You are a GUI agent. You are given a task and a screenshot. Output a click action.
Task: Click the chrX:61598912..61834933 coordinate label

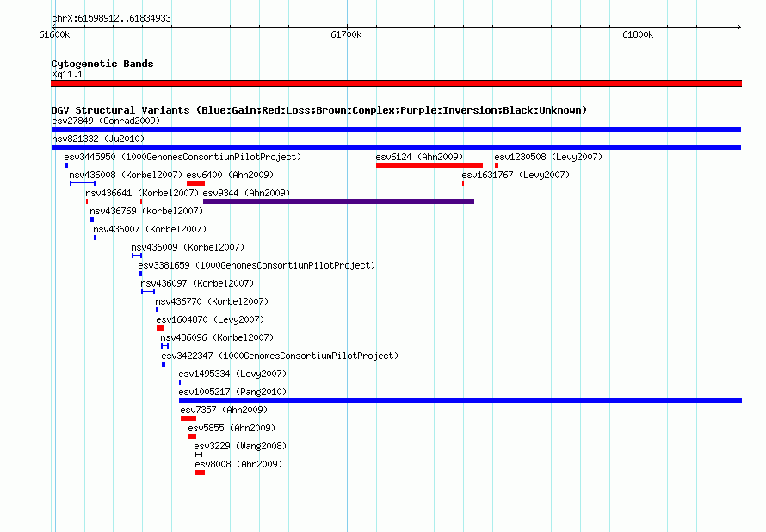pyautogui.click(x=111, y=18)
